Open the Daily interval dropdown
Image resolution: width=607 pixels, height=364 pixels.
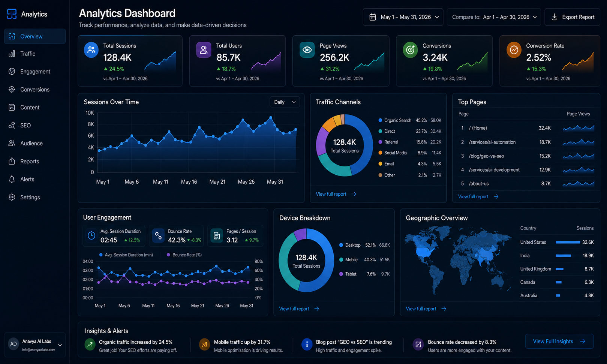285,102
